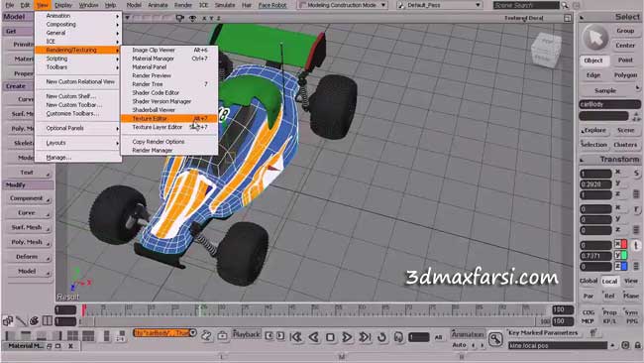Open the Render Manager menu entry

[168, 151]
